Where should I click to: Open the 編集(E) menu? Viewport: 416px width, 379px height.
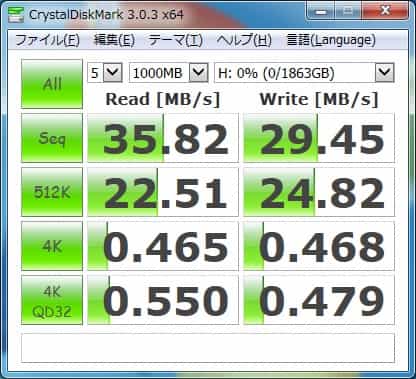[114, 40]
